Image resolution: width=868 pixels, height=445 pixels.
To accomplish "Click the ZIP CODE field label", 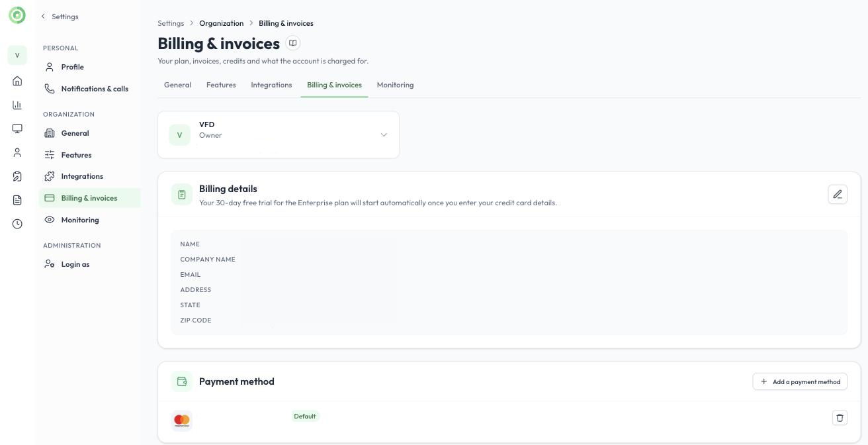I will tap(196, 321).
